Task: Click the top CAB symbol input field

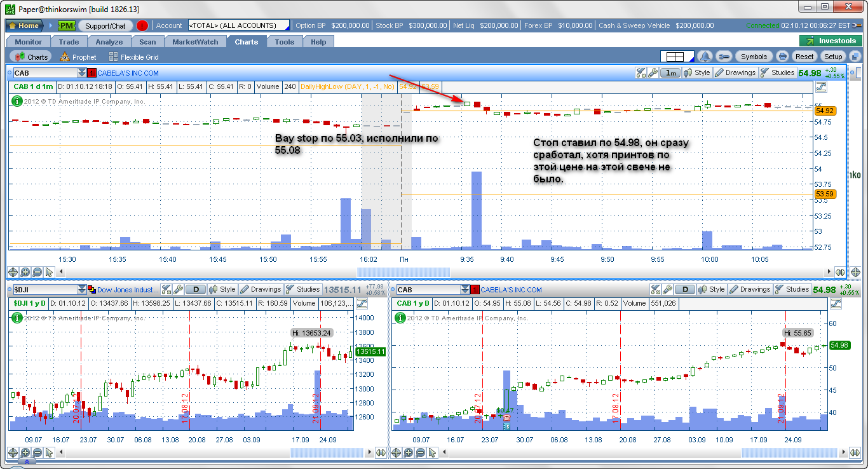Action: coord(44,73)
